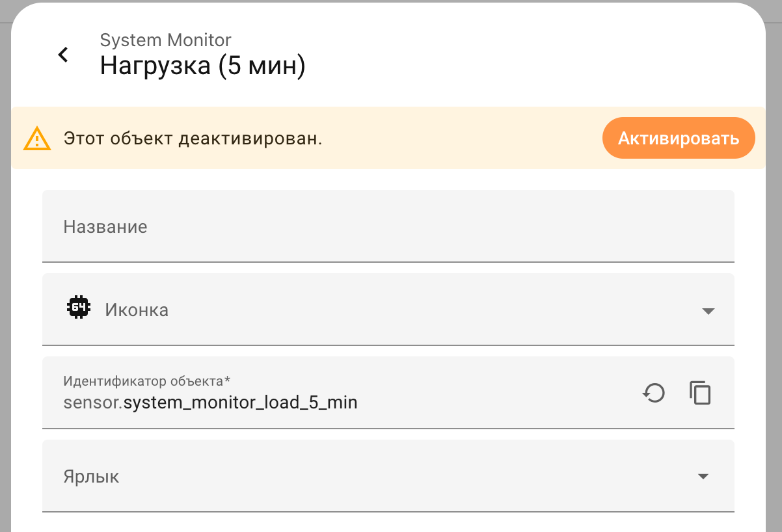Select the Нагрузка (5 мин) header title
782x532 pixels.
203,64
